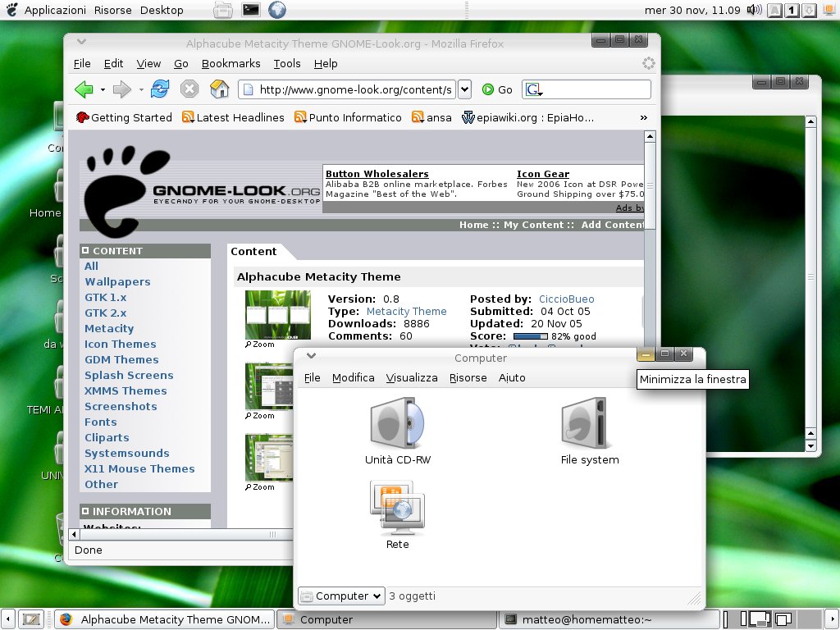Launch web browser globe icon in panel
This screenshot has height=630, width=840.
(x=277, y=10)
